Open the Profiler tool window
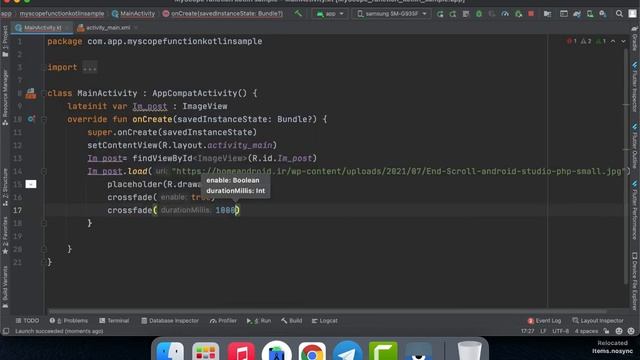This screenshot has width=640, height=360. point(223,321)
